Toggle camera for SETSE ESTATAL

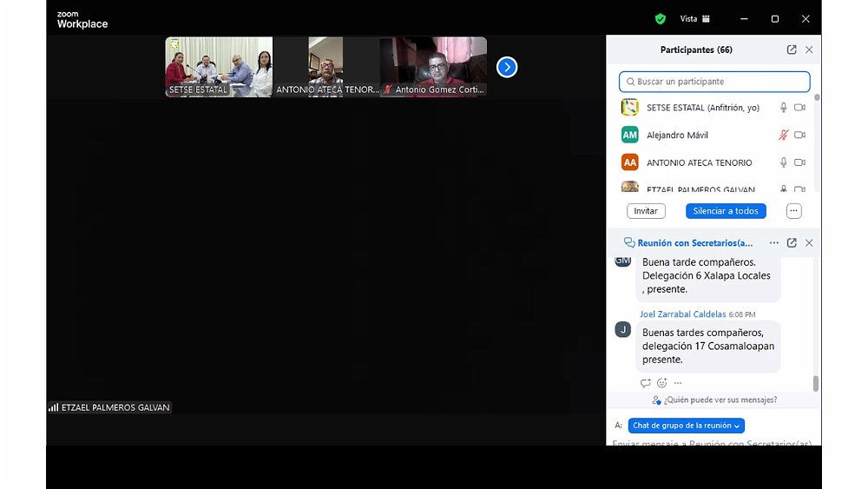pyautogui.click(x=800, y=108)
